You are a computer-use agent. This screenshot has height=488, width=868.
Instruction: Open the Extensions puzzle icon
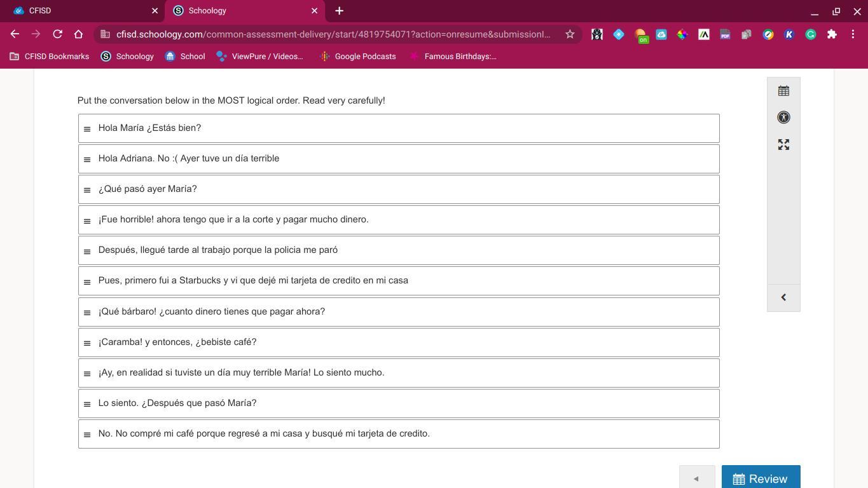(x=832, y=34)
